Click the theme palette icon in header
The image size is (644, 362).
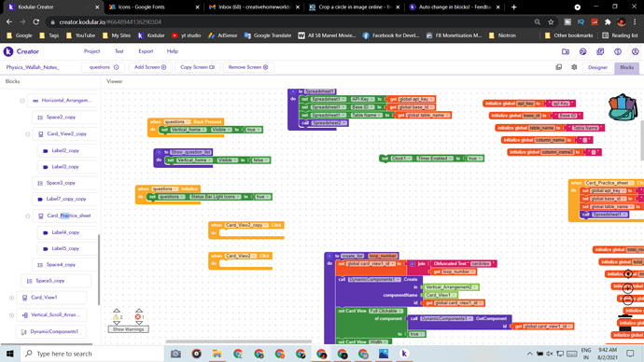click(582, 51)
